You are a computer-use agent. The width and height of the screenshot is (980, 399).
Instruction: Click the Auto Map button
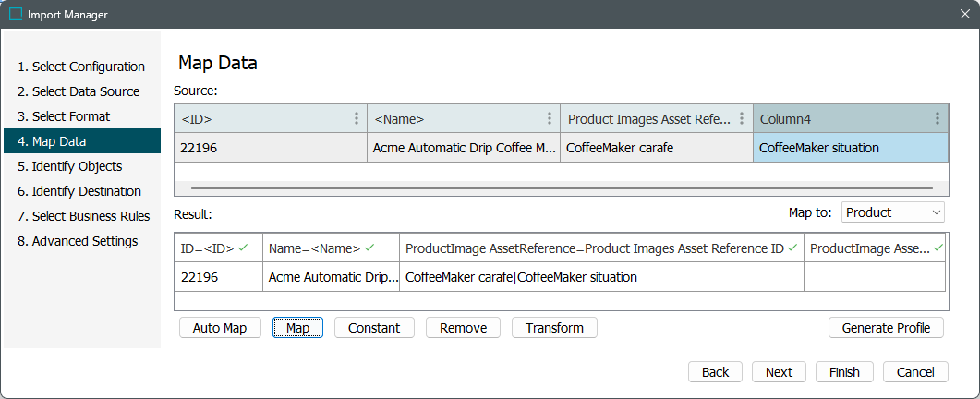220,328
